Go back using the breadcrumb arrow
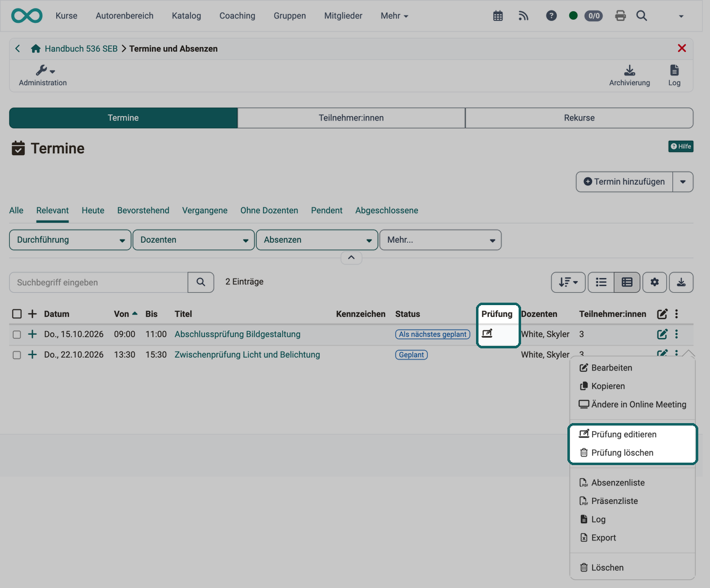The height and width of the screenshot is (588, 710). pos(18,48)
